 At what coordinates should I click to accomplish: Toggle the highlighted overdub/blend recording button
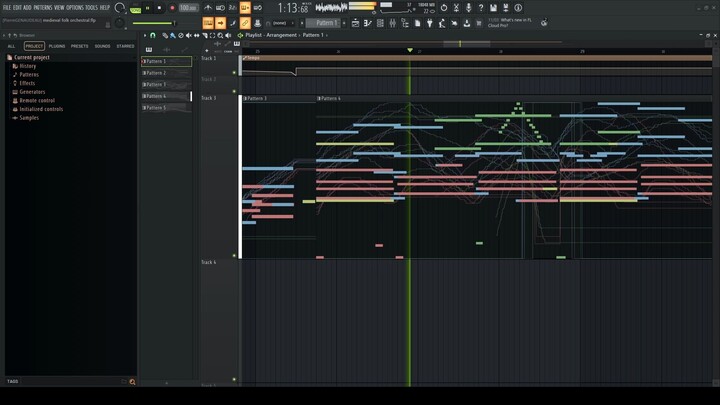click(245, 8)
